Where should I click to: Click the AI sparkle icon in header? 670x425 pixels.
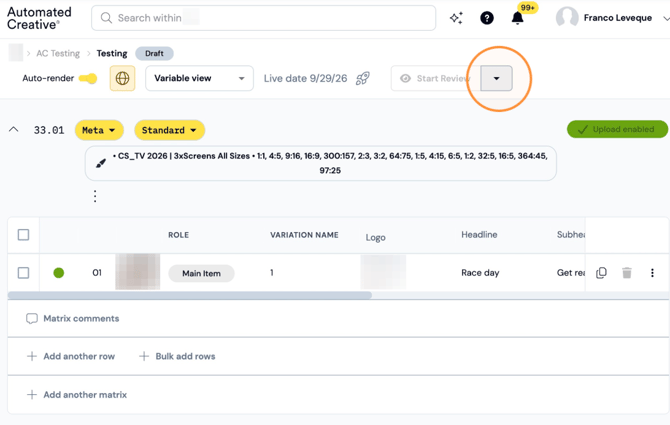(x=456, y=18)
